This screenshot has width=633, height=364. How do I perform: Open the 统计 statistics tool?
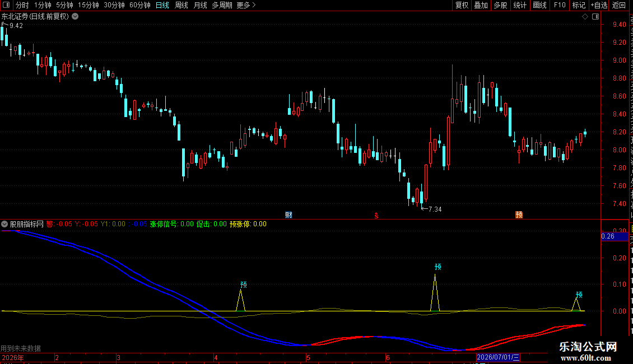520,5
